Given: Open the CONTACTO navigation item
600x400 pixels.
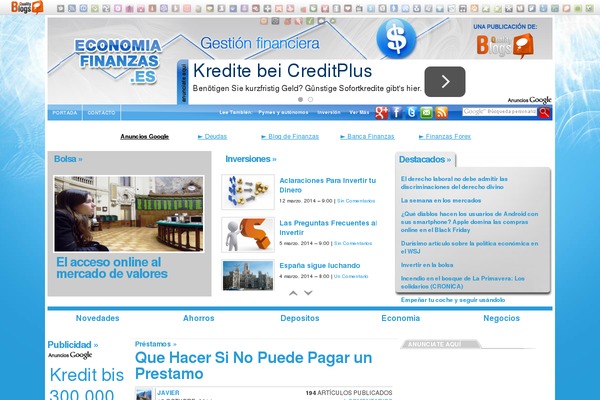Looking at the screenshot, I should [x=101, y=113].
